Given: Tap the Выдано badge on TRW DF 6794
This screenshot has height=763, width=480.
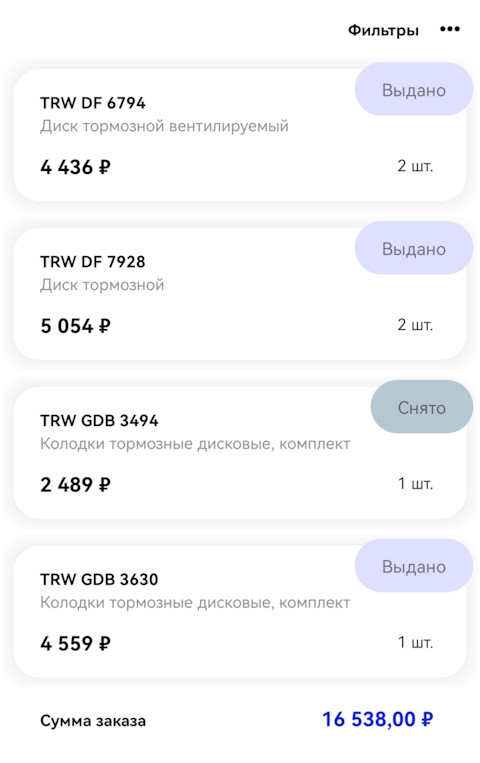Looking at the screenshot, I should point(414,90).
